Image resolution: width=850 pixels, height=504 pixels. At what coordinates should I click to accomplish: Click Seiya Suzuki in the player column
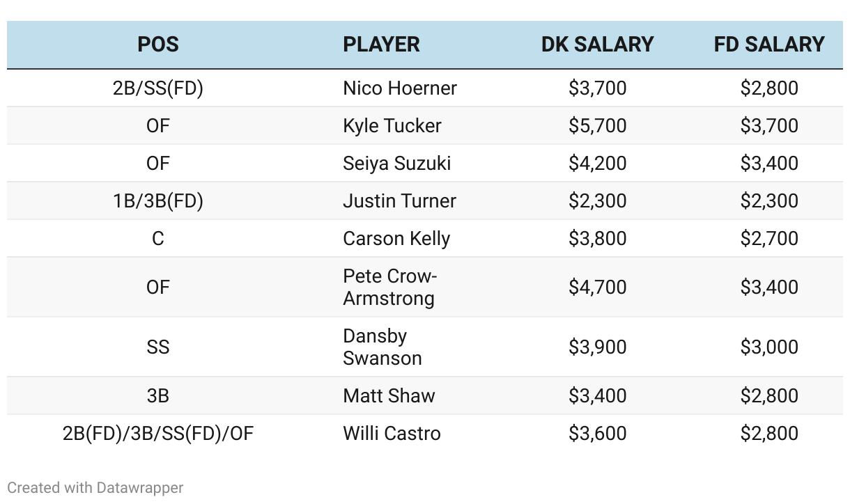pos(396,164)
